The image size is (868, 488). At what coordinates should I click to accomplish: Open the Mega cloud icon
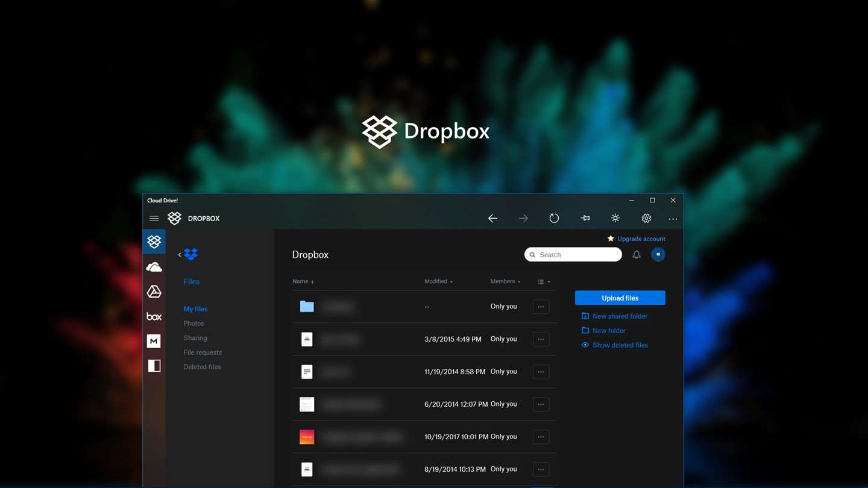tap(154, 341)
